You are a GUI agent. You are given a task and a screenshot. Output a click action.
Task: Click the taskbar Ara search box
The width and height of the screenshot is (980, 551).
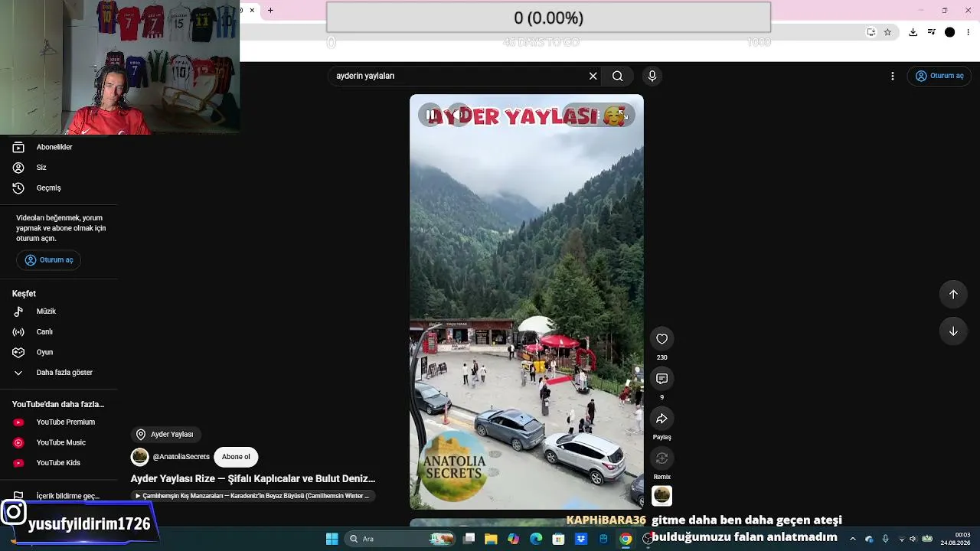tap(400, 539)
